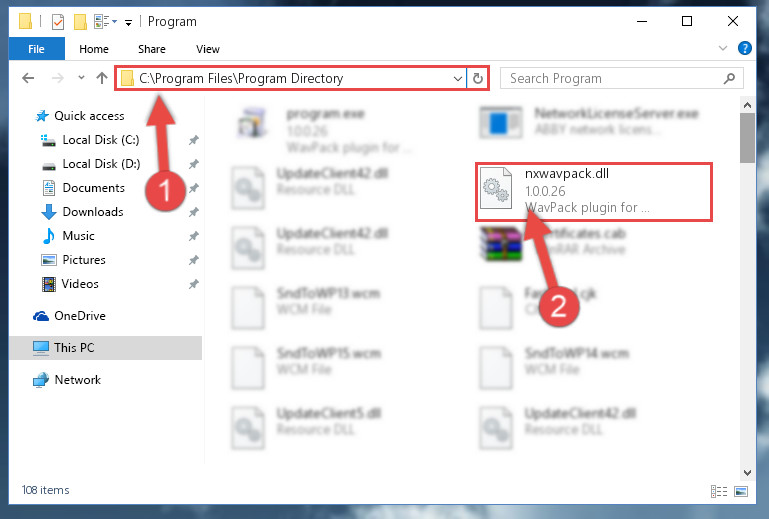Go up one folder level arrow
The image size is (769, 519).
point(102,78)
